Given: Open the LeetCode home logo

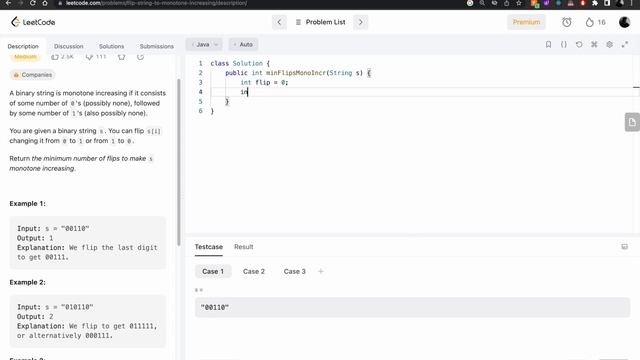Looking at the screenshot, I should pos(33,22).
